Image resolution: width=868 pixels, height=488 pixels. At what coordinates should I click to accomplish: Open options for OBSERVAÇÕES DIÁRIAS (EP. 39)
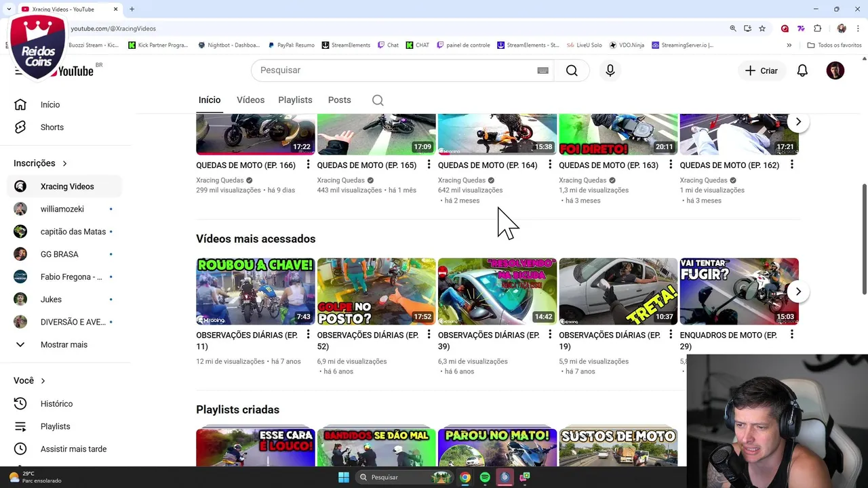[x=549, y=335]
